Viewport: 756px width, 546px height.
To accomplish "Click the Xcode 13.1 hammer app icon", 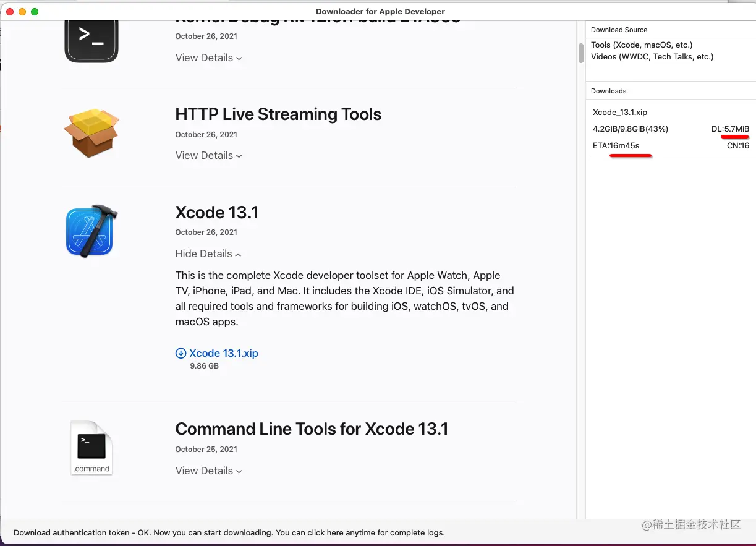I will (x=91, y=231).
